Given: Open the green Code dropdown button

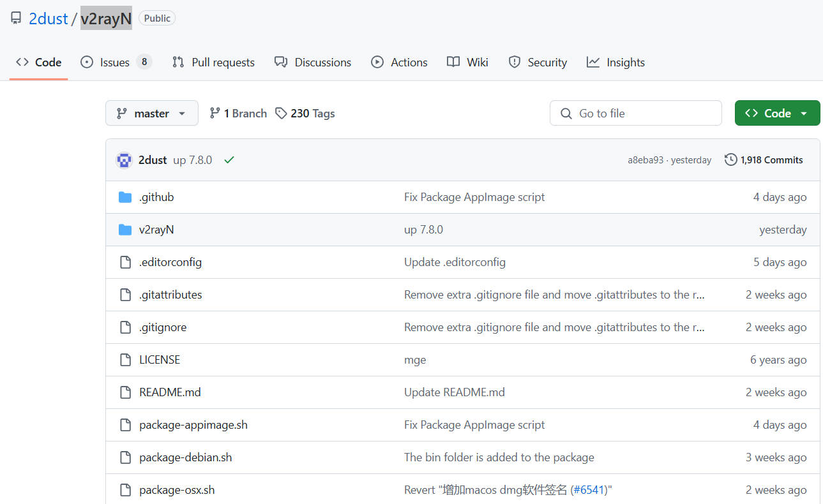Looking at the screenshot, I should pyautogui.click(x=777, y=114).
